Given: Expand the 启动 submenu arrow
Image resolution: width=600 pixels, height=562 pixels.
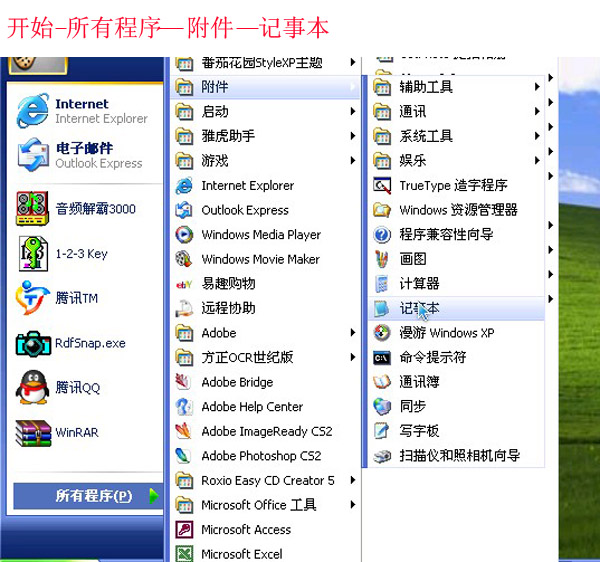Looking at the screenshot, I should [x=353, y=111].
